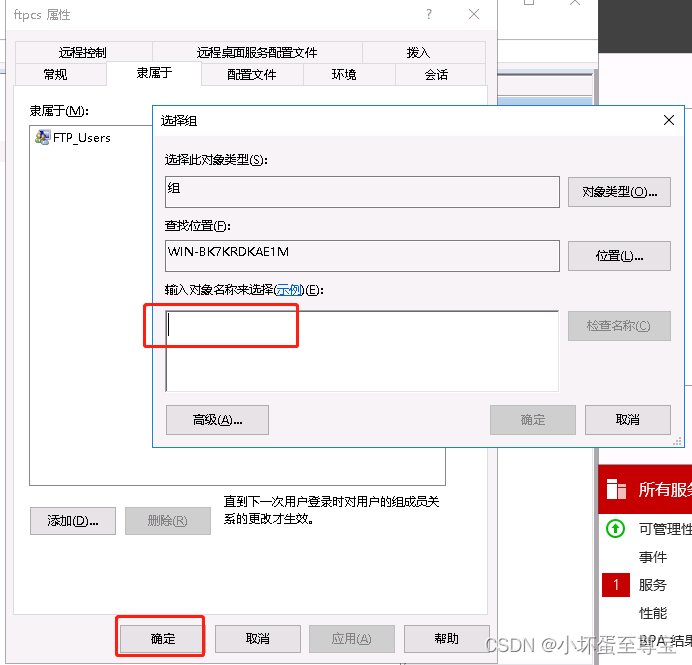Switch to the 常规 tab
Viewport: 692px width, 665px height.
pyautogui.click(x=60, y=74)
